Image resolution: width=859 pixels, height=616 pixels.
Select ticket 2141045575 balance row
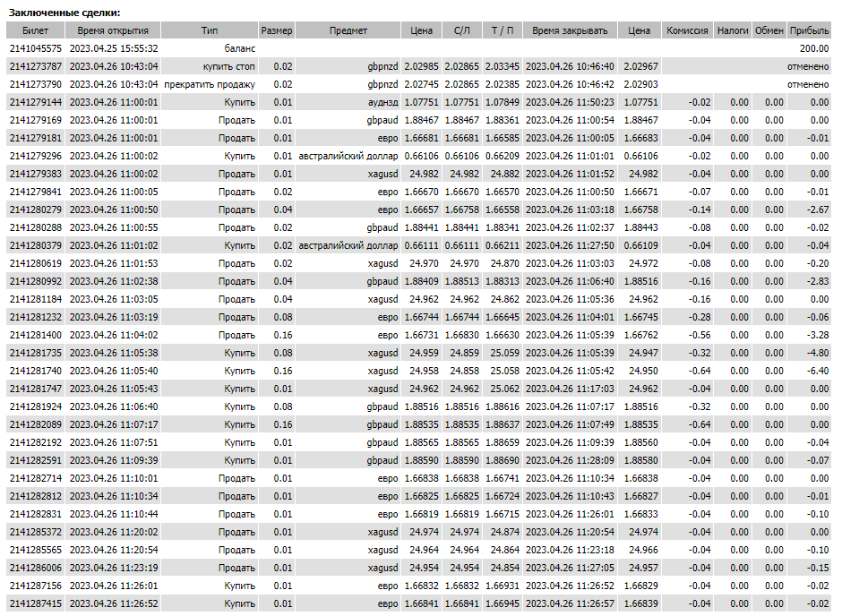(419, 48)
